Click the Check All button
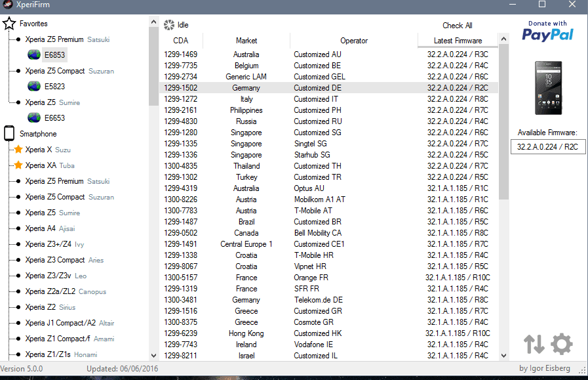The image size is (588, 380). click(457, 26)
